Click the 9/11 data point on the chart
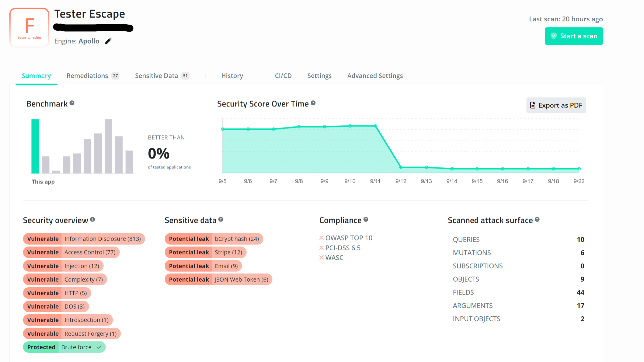Screen dimensions: 644x362 click(x=375, y=126)
